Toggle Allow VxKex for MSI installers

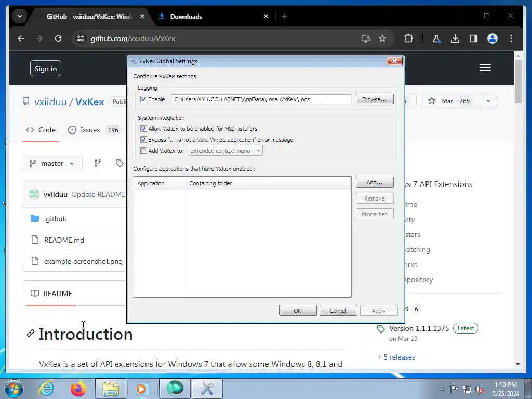tap(143, 129)
